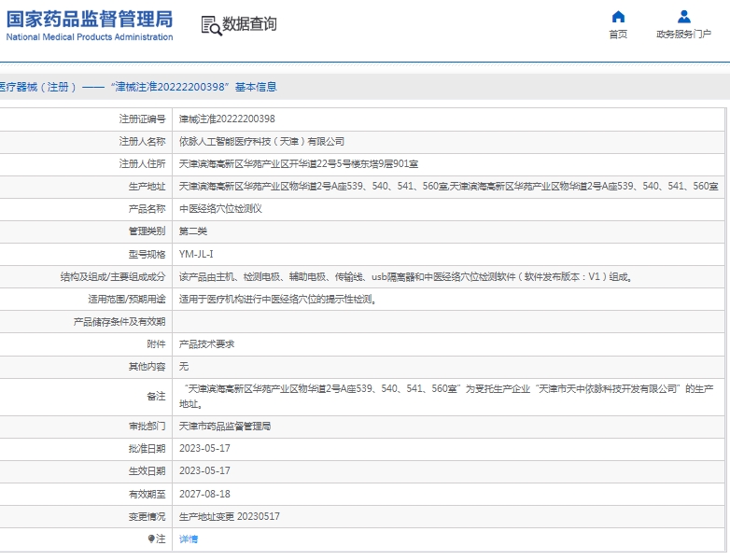Click the 注册证编号 label
Viewport: 730px width, 560px height.
(x=143, y=119)
